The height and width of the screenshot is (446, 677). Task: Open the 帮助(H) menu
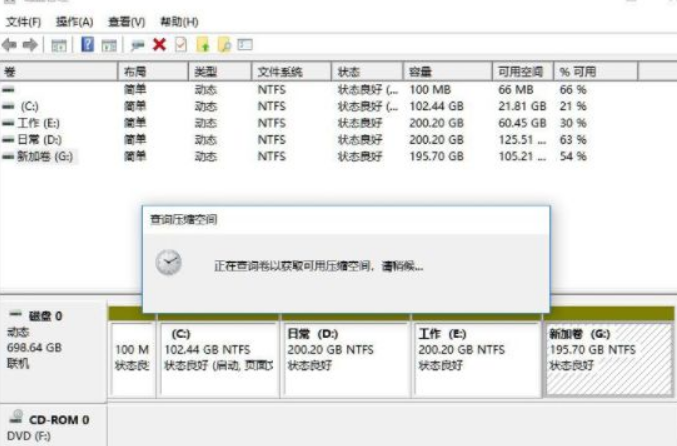point(177,21)
